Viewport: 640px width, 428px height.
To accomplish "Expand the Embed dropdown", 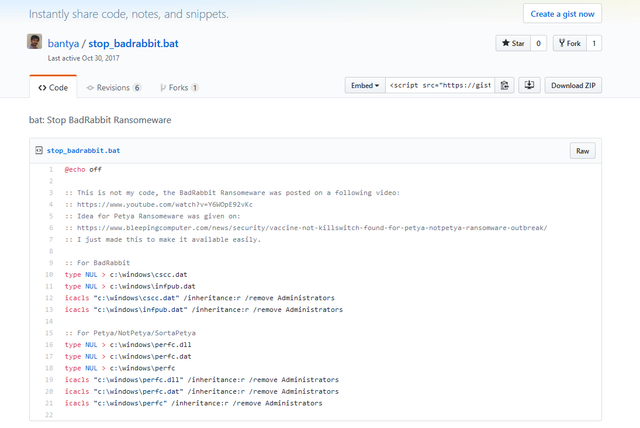I will pyautogui.click(x=365, y=85).
